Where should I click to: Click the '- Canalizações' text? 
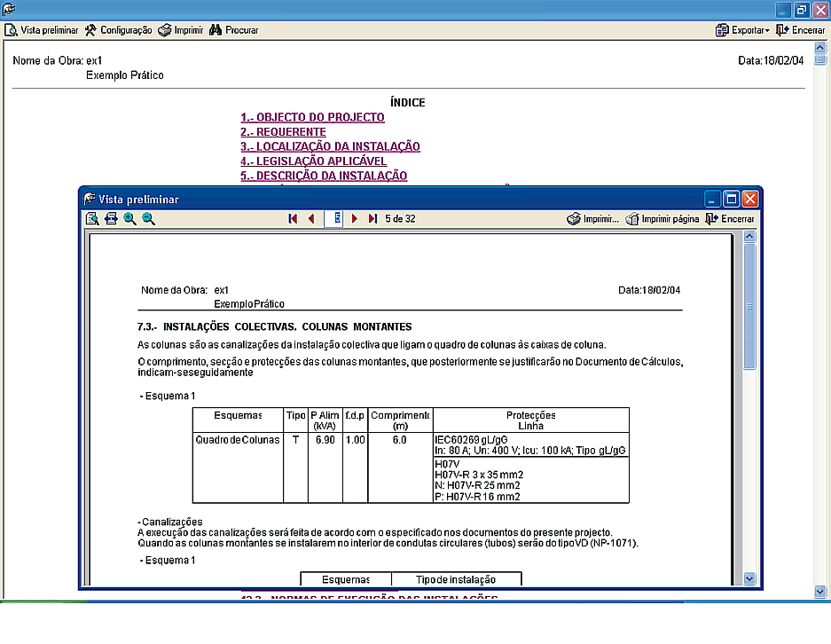pyautogui.click(x=170, y=522)
